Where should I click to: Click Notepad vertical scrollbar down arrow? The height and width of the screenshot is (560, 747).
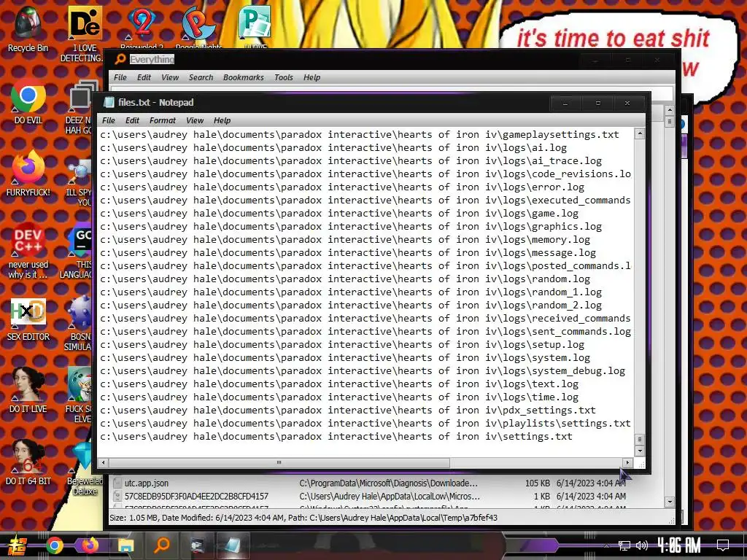(640, 451)
